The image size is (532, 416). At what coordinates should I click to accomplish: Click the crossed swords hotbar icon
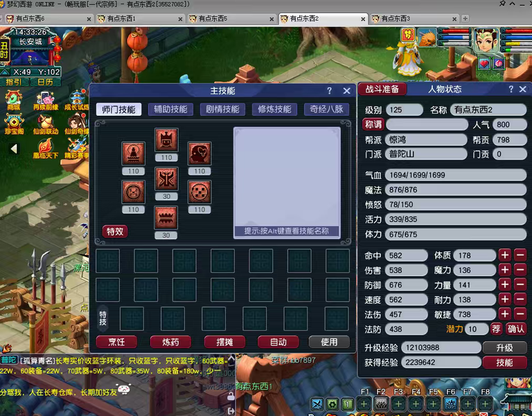(x=317, y=404)
